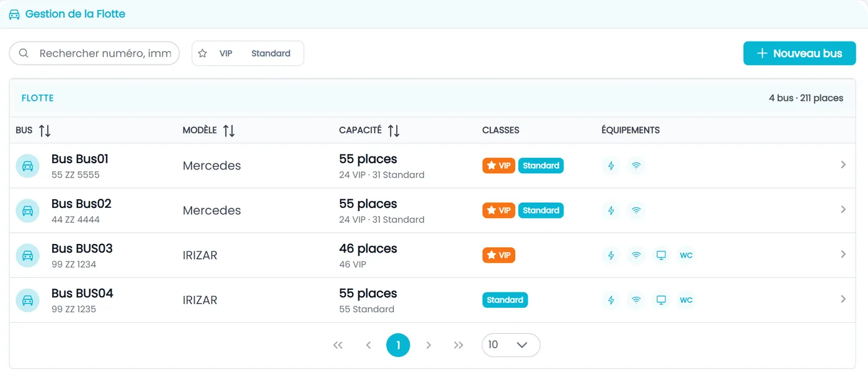
Task: Click the power outlet icon for Bus Bus02
Action: [611, 210]
